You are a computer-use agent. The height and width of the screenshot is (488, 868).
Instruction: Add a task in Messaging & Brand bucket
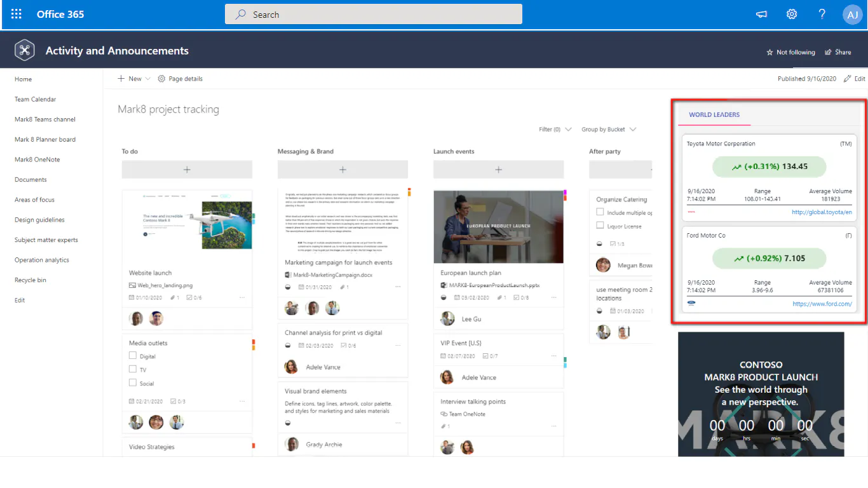[x=342, y=170]
